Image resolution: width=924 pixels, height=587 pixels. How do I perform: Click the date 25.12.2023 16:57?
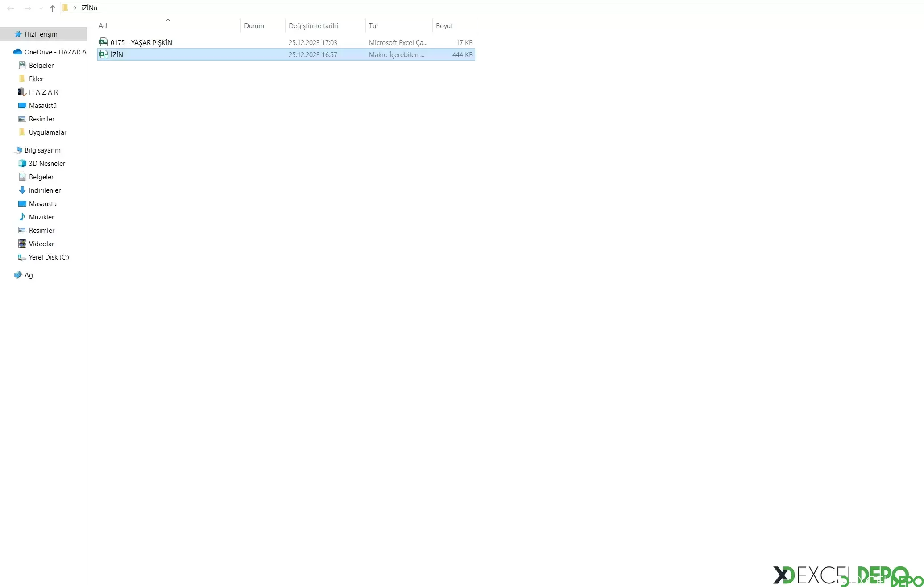(313, 54)
